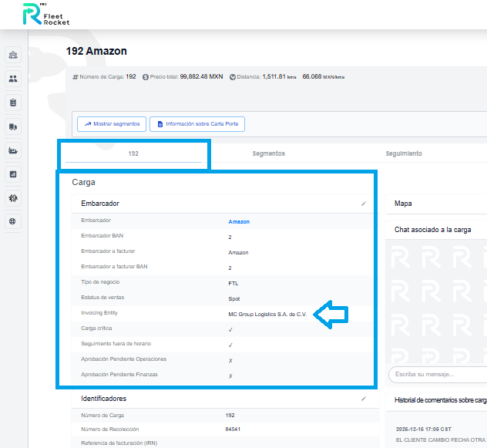Click the chat message input field
Screen dimensions: 487x448
pos(438,374)
